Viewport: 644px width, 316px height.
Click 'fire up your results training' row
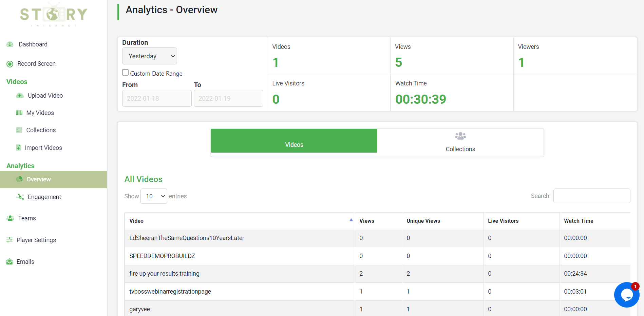point(377,274)
